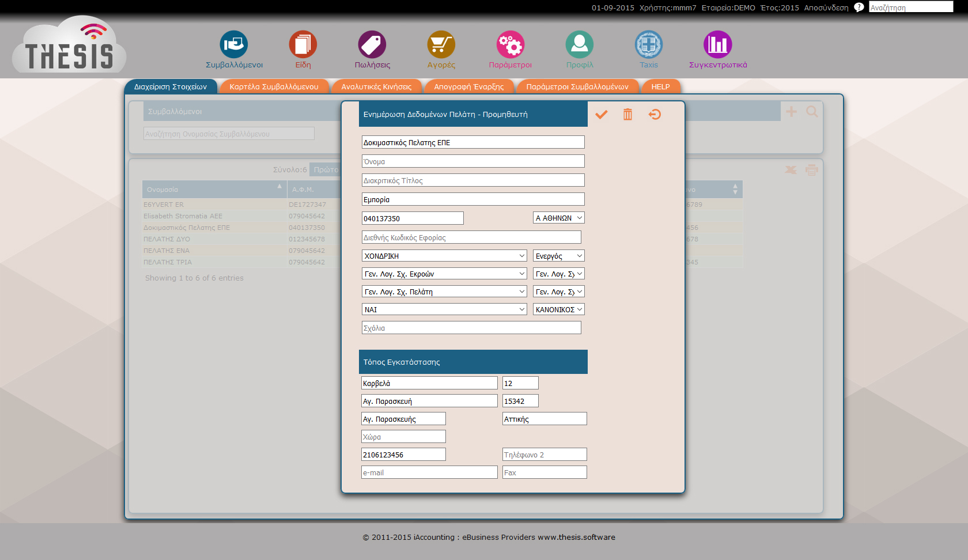Screen dimensions: 968x560
Task: Click the Αποσύνδεση logout link
Action: pos(826,7)
